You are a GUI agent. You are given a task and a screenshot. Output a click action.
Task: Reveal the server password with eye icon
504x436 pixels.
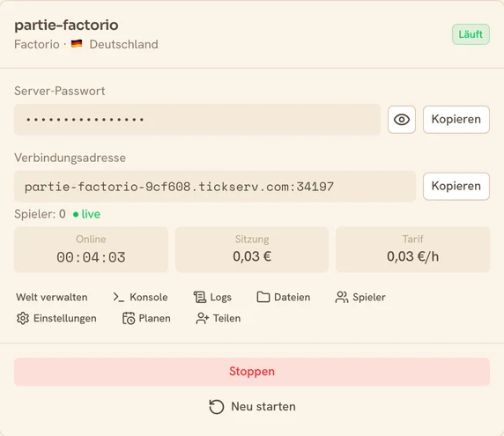[x=402, y=120]
